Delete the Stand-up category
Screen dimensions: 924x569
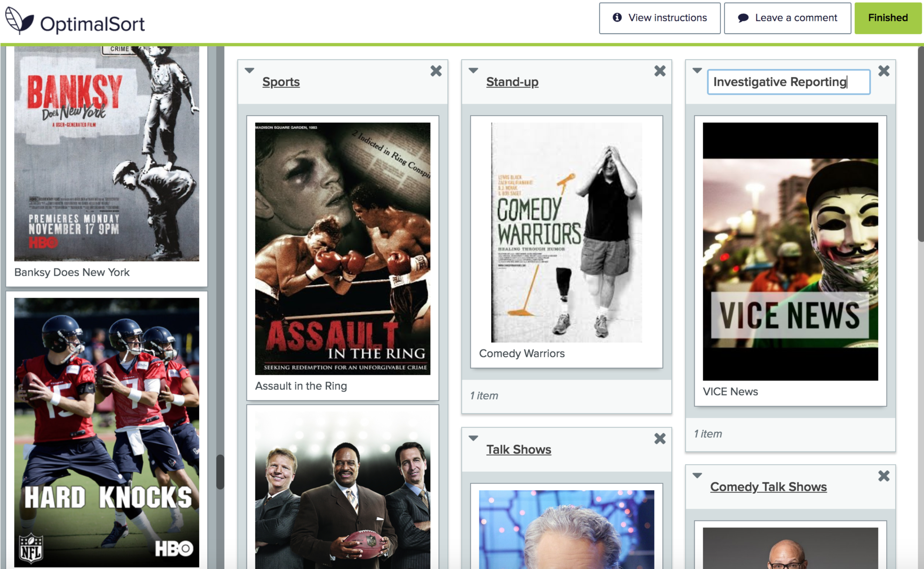(659, 71)
